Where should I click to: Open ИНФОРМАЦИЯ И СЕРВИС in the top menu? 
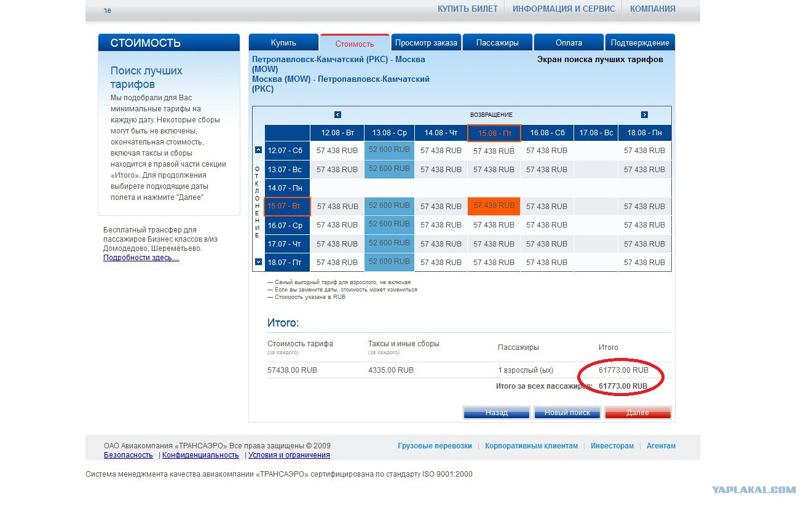point(564,9)
